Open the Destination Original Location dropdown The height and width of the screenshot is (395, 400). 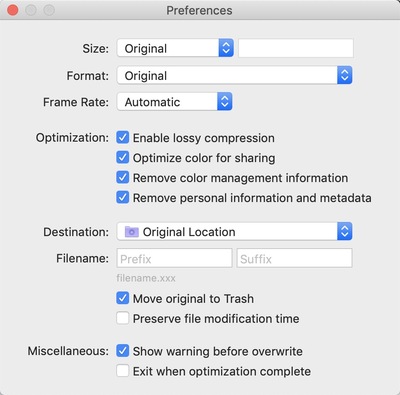(234, 231)
